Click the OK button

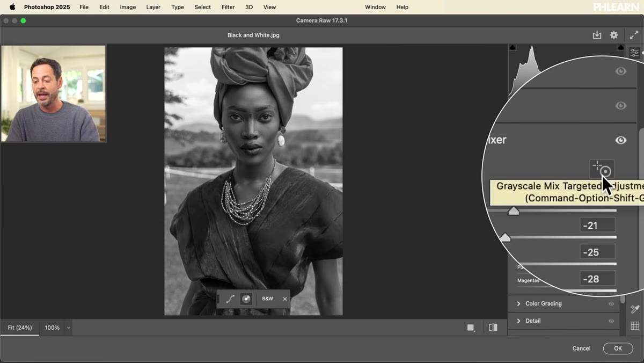pyautogui.click(x=618, y=349)
